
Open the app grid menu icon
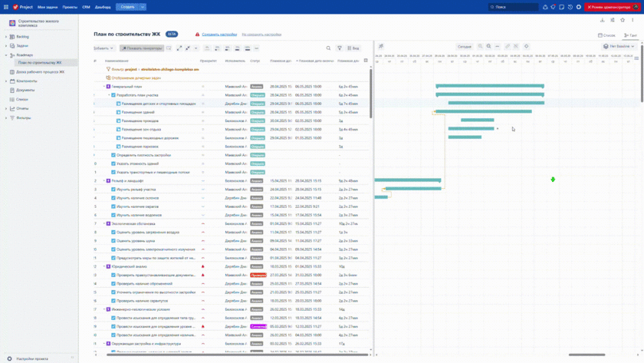[x=6, y=7]
